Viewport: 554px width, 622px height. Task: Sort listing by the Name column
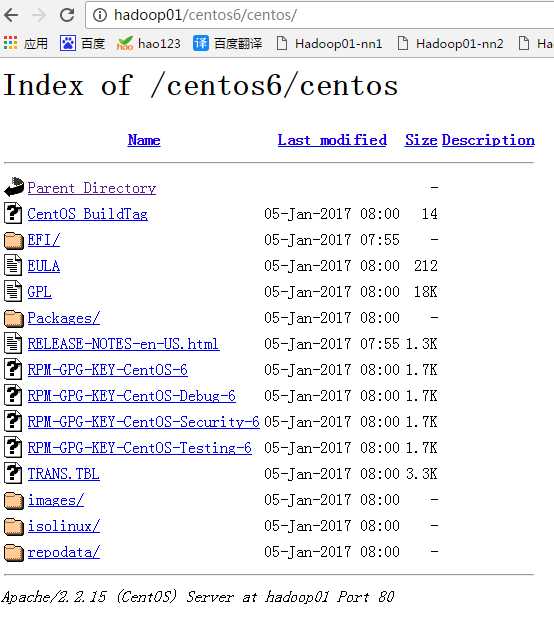[144, 140]
